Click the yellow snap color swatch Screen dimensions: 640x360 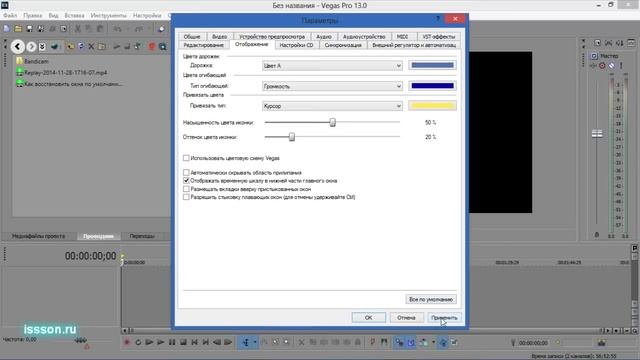(433, 106)
